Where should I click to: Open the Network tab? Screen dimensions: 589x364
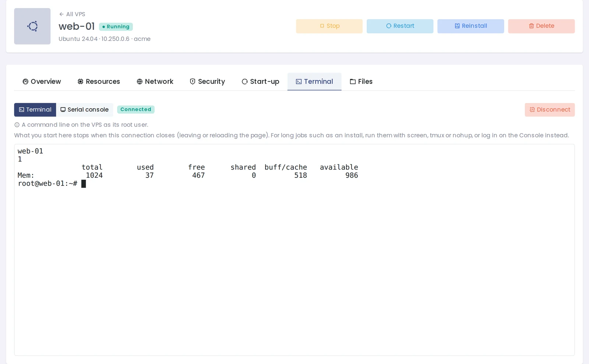coord(155,81)
